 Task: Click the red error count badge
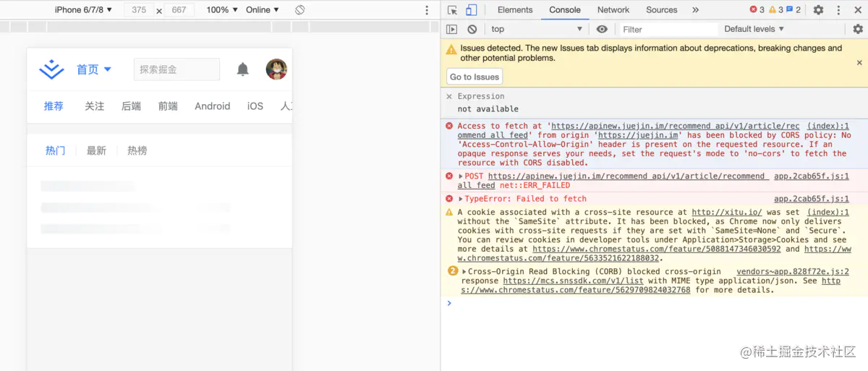(x=757, y=10)
